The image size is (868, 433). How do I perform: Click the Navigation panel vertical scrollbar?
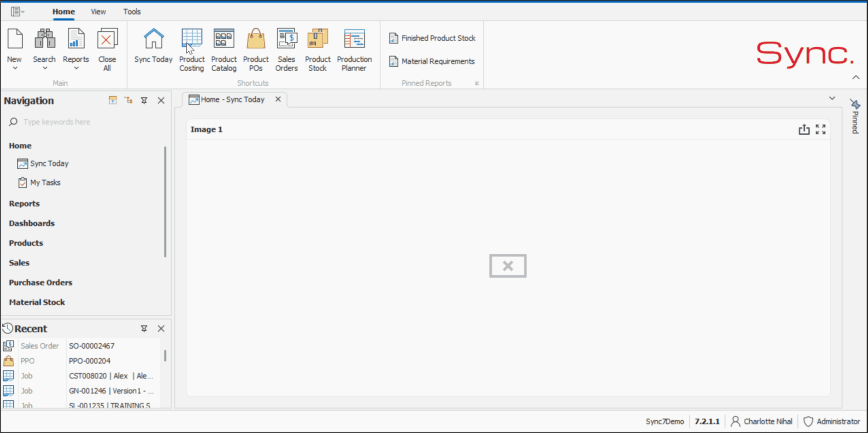(165, 202)
